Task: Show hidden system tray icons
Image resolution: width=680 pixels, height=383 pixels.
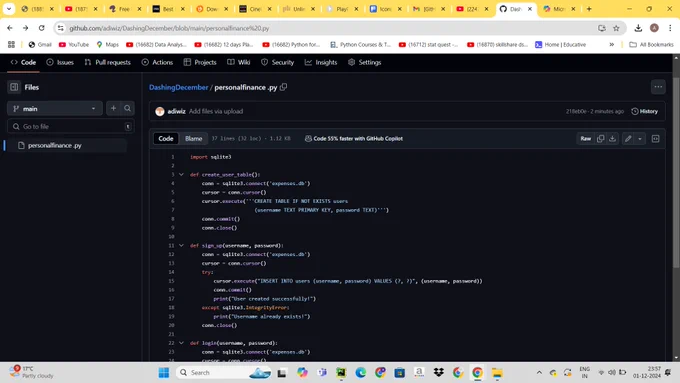Action: click(539, 373)
